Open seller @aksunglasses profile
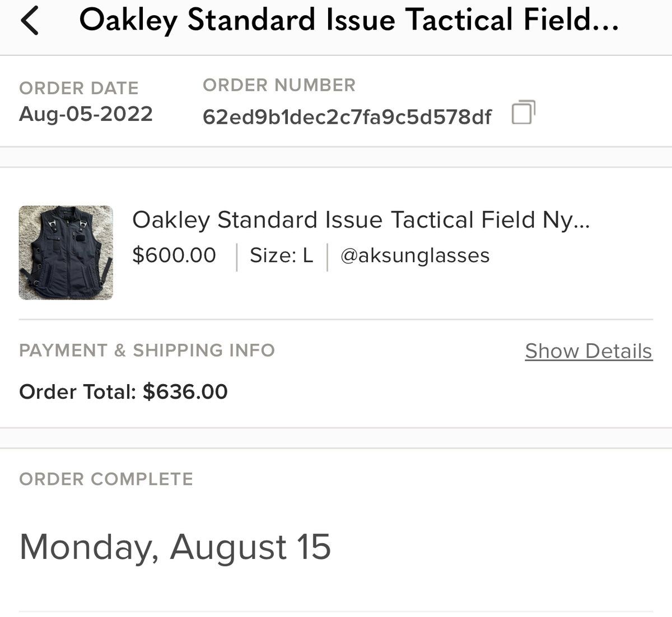The height and width of the screenshot is (617, 672). click(415, 255)
